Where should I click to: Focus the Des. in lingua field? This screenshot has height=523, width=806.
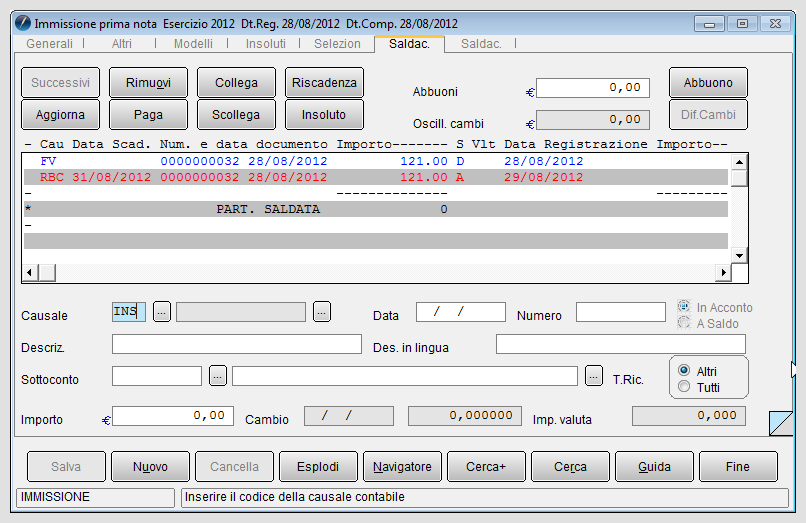621,344
